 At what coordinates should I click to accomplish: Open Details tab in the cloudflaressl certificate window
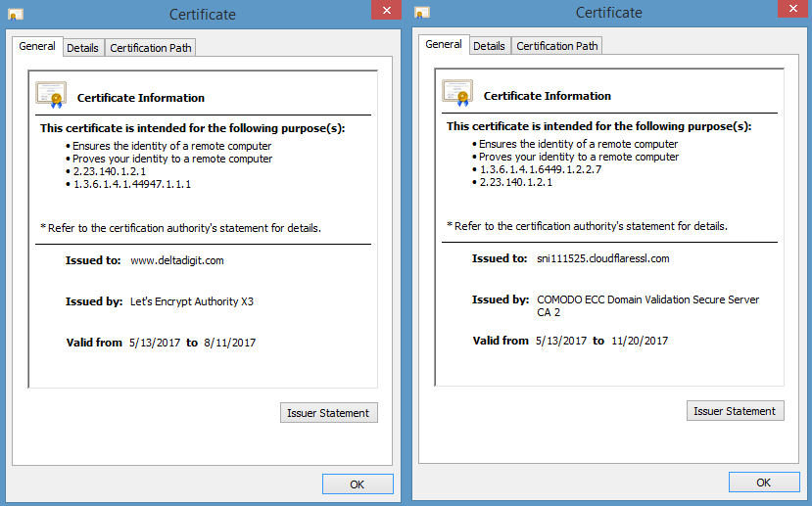(489, 46)
